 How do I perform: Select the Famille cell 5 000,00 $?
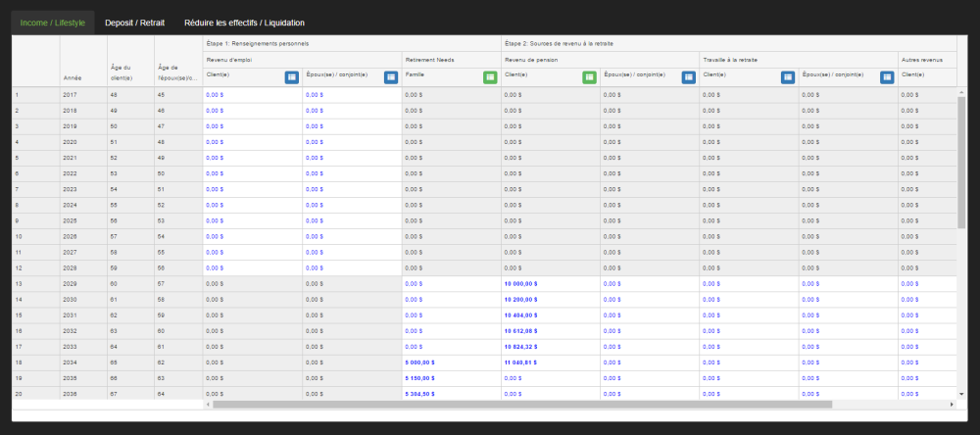(451, 362)
